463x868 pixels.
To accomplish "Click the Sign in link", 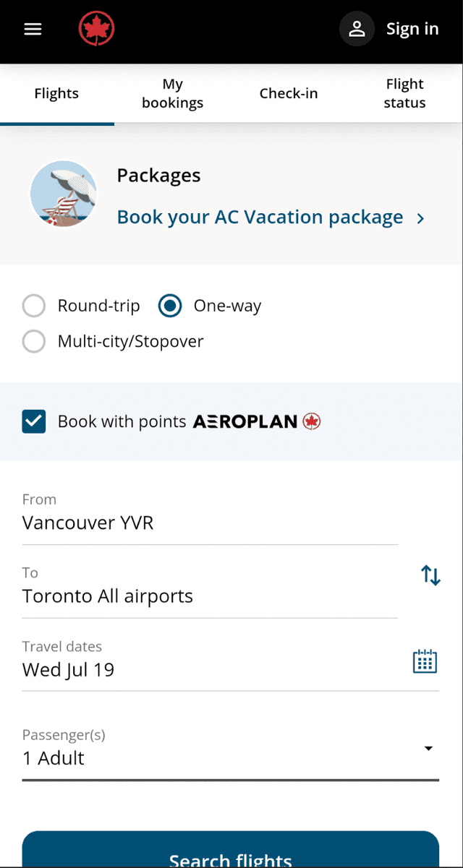I will tap(412, 29).
